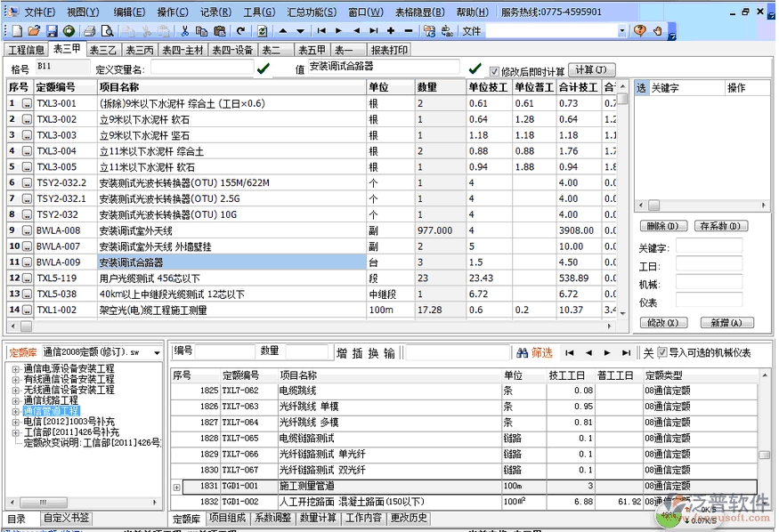
Task: Open the 文件 toolbar dropdown
Action: click(622, 31)
